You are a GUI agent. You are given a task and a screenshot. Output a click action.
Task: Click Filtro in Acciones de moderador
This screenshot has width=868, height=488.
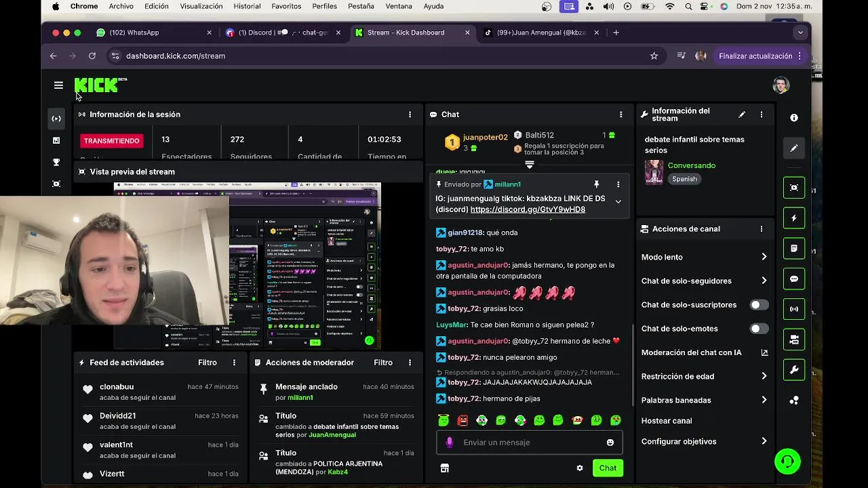point(383,363)
